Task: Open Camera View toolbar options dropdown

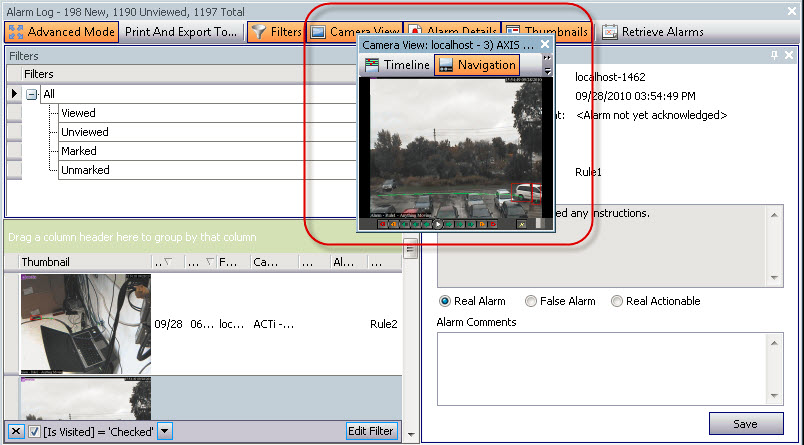Action: (x=548, y=71)
